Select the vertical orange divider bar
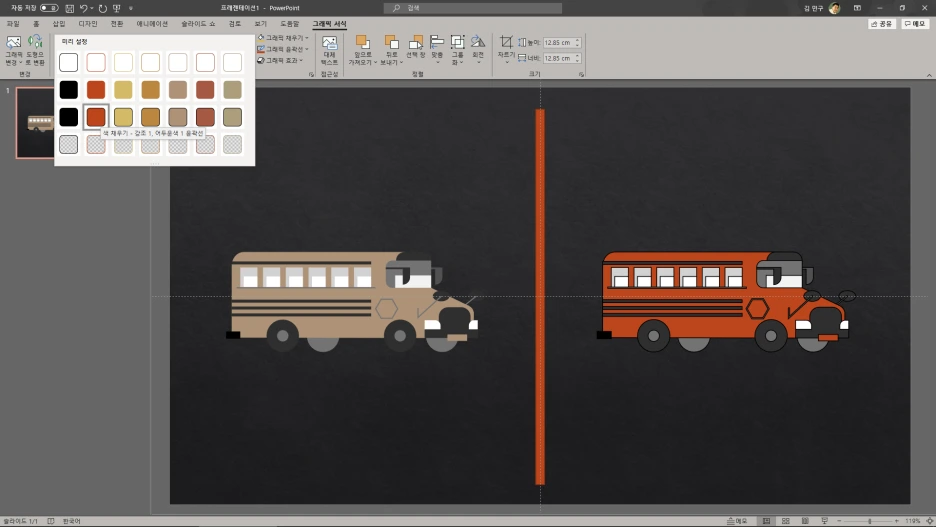Viewport: 936px width, 527px height. (540, 297)
